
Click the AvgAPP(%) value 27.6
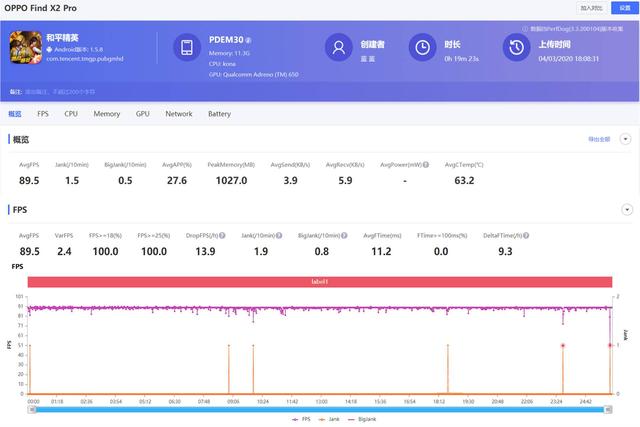click(177, 180)
